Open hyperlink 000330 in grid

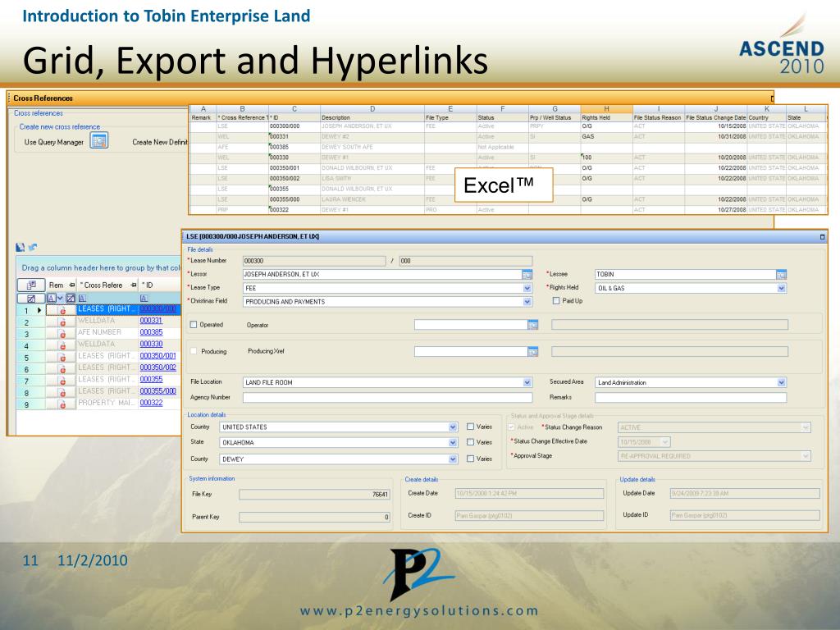[x=151, y=344]
